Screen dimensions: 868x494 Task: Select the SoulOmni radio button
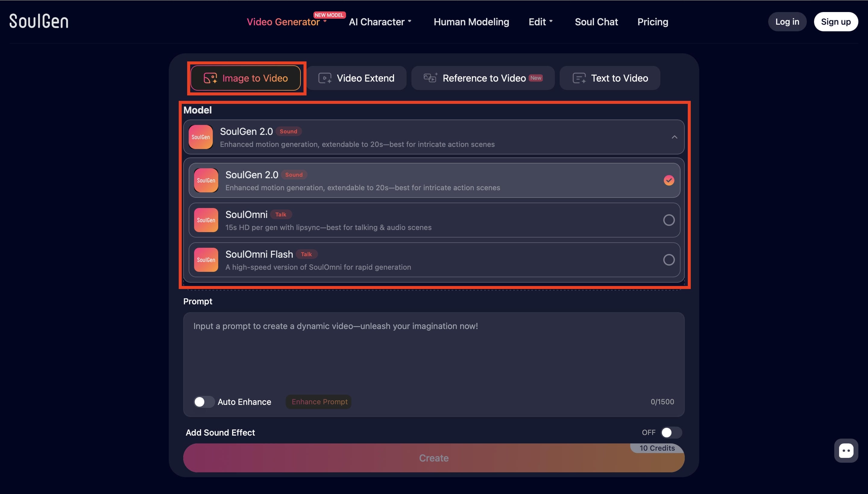click(669, 220)
